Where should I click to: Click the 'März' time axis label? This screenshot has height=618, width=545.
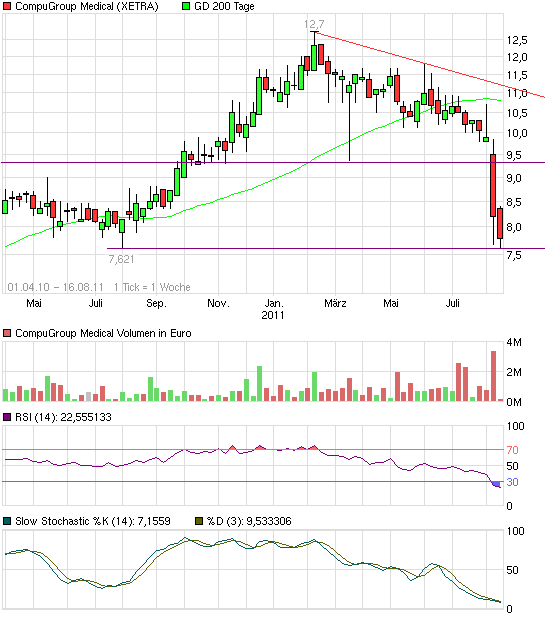click(335, 303)
